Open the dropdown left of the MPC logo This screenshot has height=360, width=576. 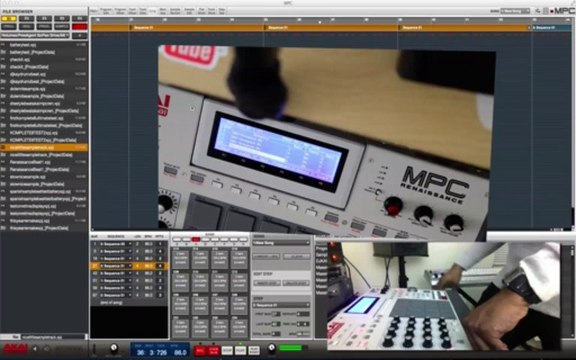pyautogui.click(x=515, y=11)
